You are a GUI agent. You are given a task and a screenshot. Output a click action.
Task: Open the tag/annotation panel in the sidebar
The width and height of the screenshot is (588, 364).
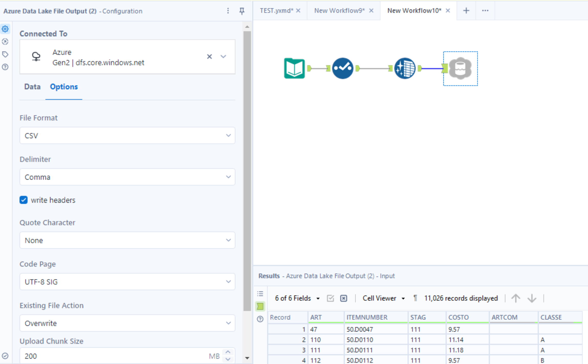5,54
